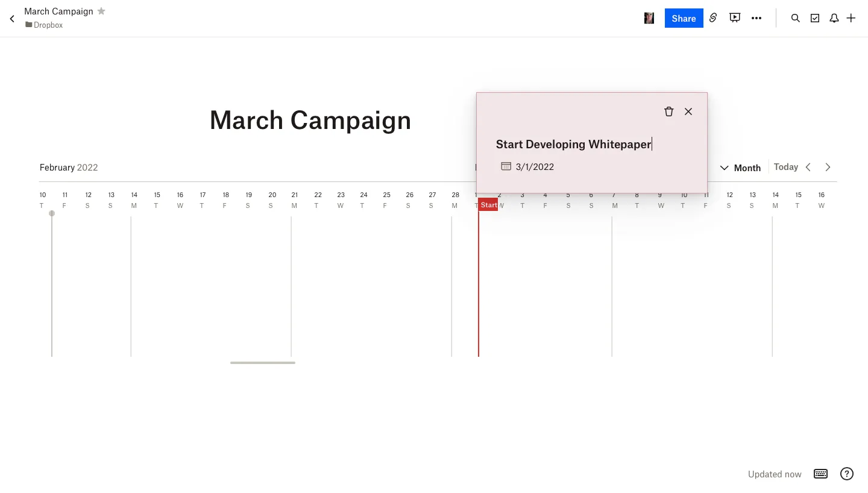868x493 pixels.
Task: Start presentation mode
Action: point(735,18)
